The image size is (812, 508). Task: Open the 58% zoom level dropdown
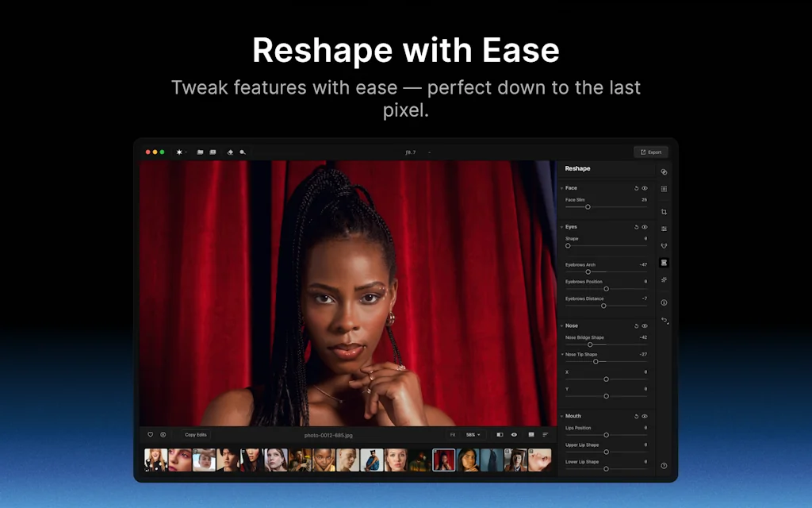(473, 435)
